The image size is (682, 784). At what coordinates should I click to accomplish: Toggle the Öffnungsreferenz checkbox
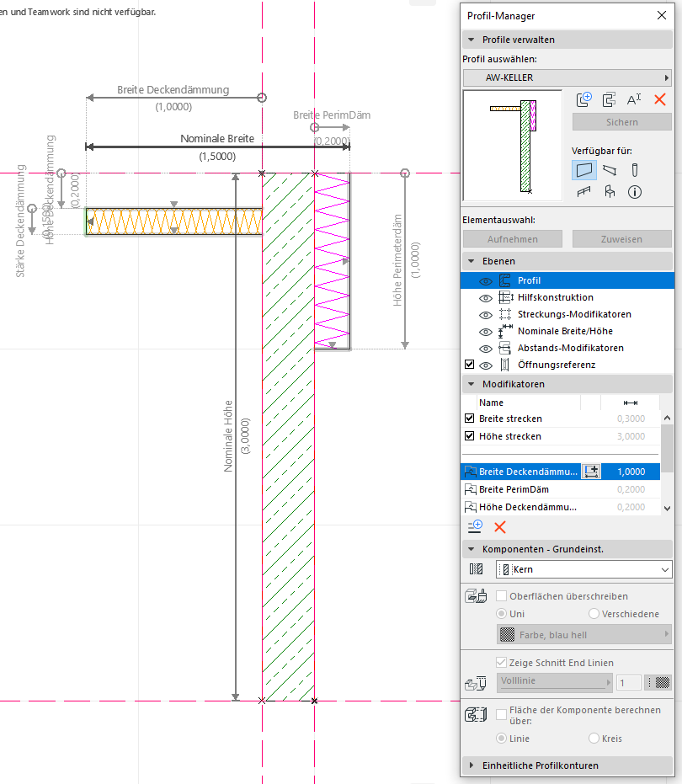point(470,365)
